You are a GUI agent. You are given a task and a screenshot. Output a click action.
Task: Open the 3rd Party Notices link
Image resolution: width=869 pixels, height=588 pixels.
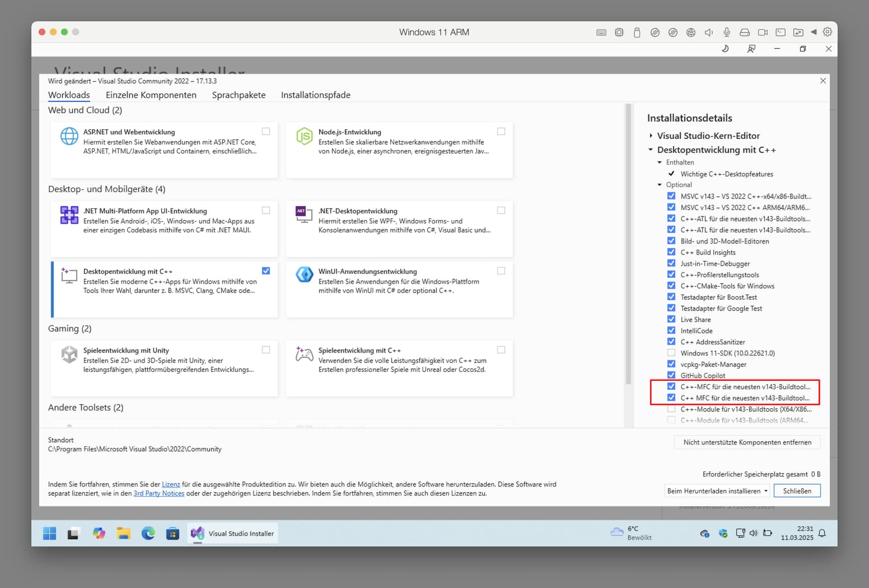pyautogui.click(x=159, y=493)
